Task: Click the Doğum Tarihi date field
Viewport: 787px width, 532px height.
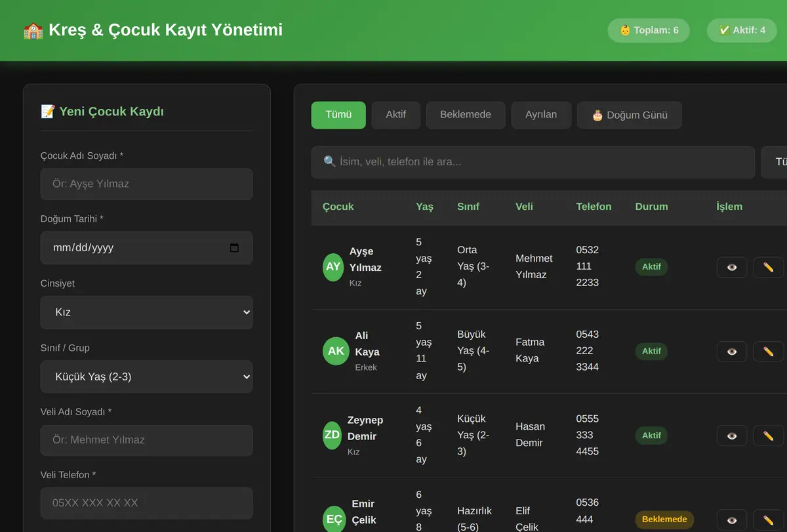Action: [147, 248]
